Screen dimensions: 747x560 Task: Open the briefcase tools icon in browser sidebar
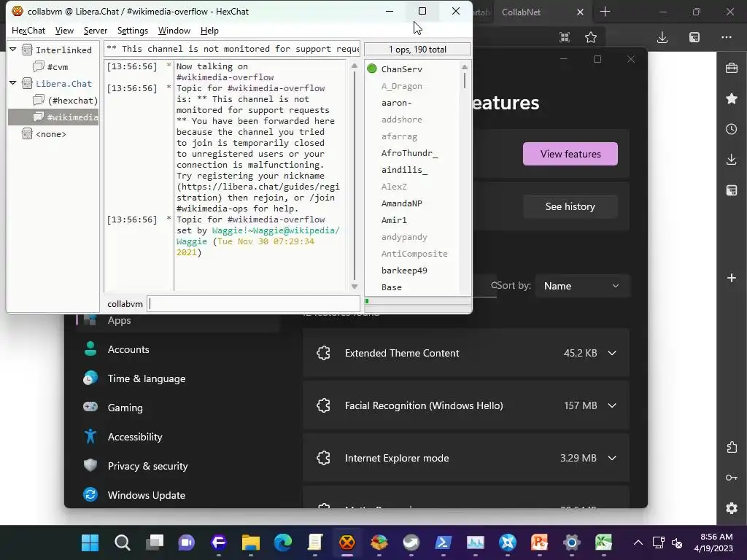(x=732, y=68)
